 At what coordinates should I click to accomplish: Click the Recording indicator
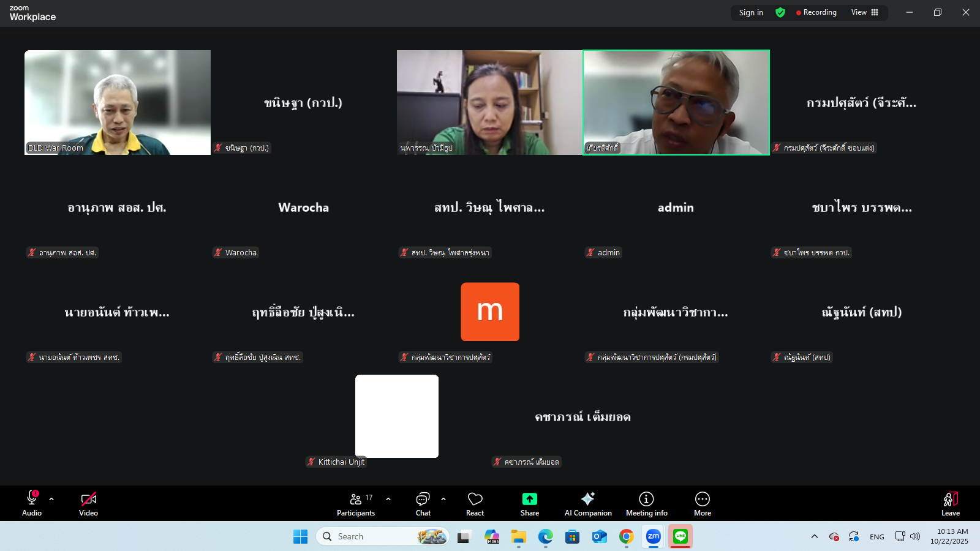(816, 12)
